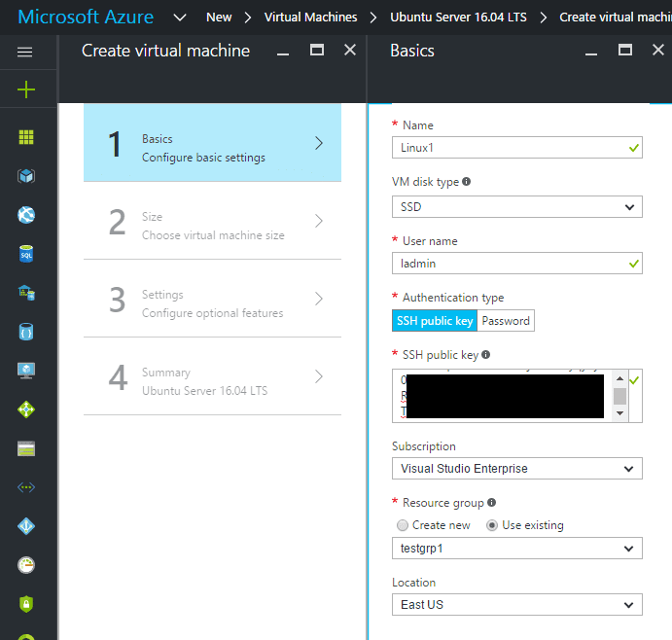Open the VM disk type dropdown
Viewport: 672px width, 640px height.
pos(516,206)
